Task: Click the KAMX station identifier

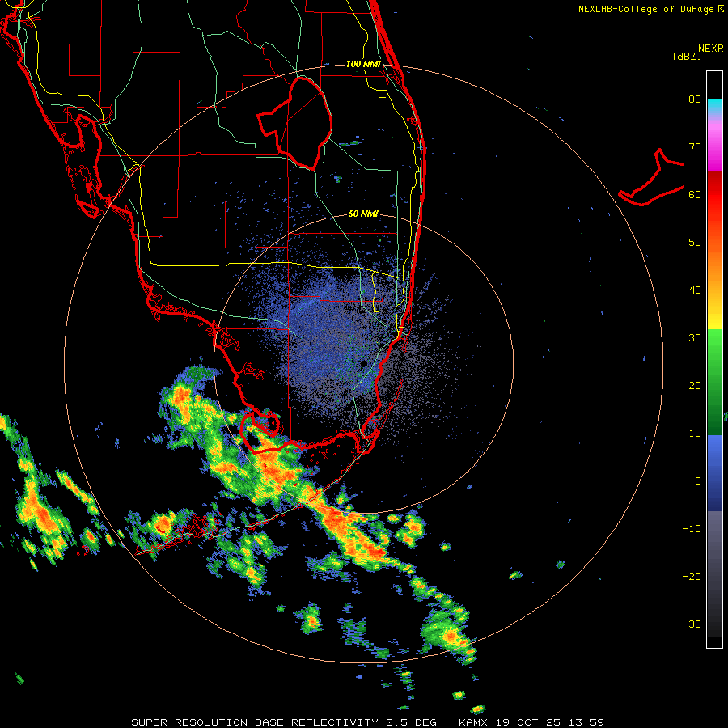Action: click(473, 722)
